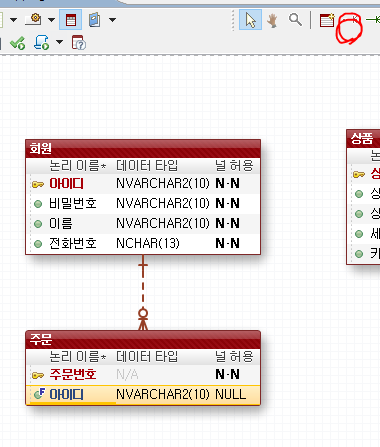Click foreign key icon in 주문 아이디 row
Image resolution: width=380 pixels, height=447 pixels.
click(x=39, y=394)
